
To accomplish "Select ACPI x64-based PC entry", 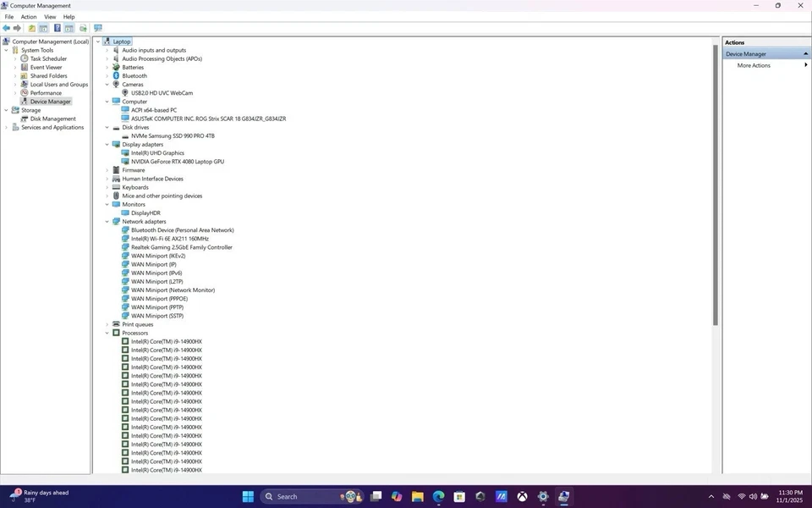I will coord(154,110).
